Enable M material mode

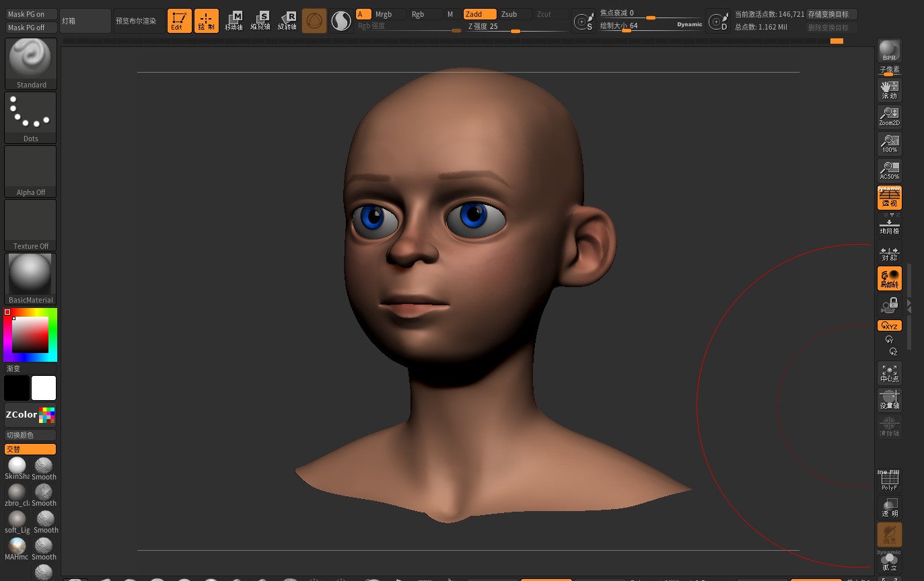pos(453,14)
